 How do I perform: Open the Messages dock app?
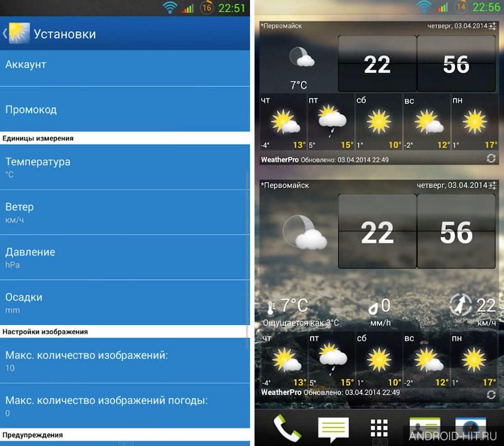[x=333, y=429]
